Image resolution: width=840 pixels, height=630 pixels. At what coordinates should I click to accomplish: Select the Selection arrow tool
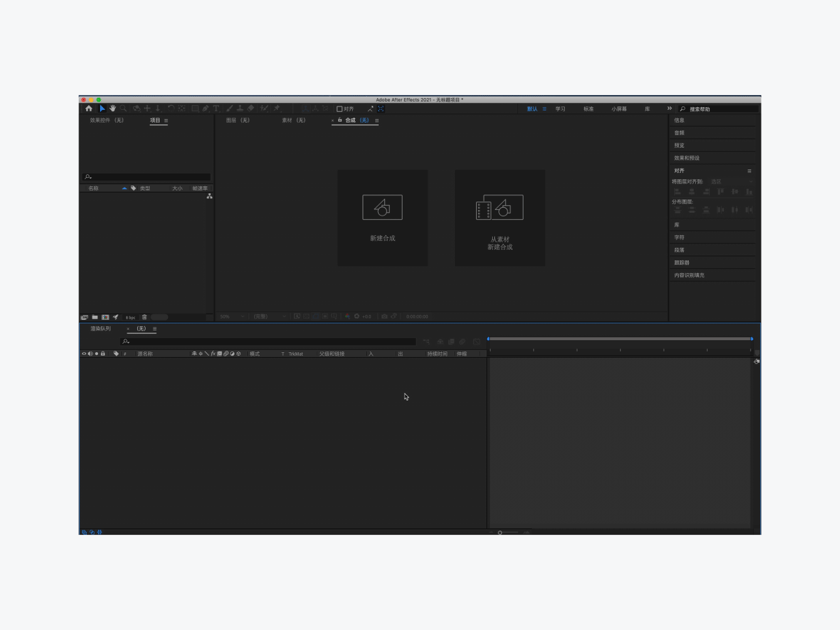[102, 108]
